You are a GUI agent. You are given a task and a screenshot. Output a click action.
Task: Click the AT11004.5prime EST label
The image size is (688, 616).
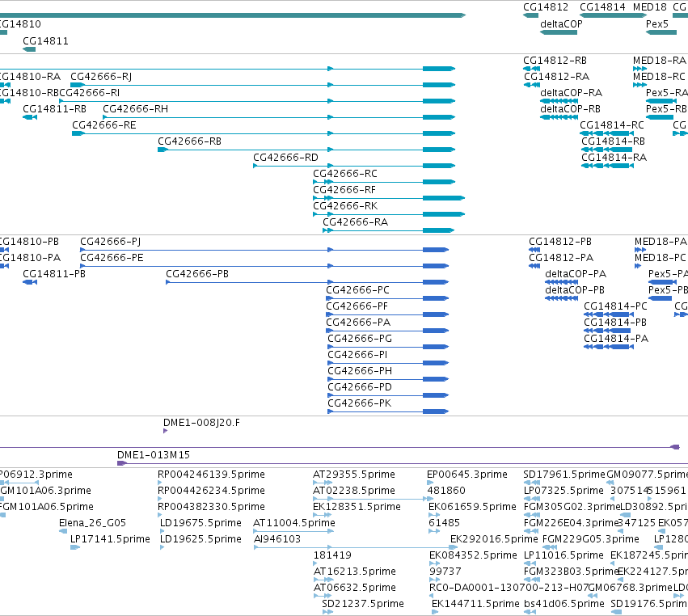pos(294,523)
